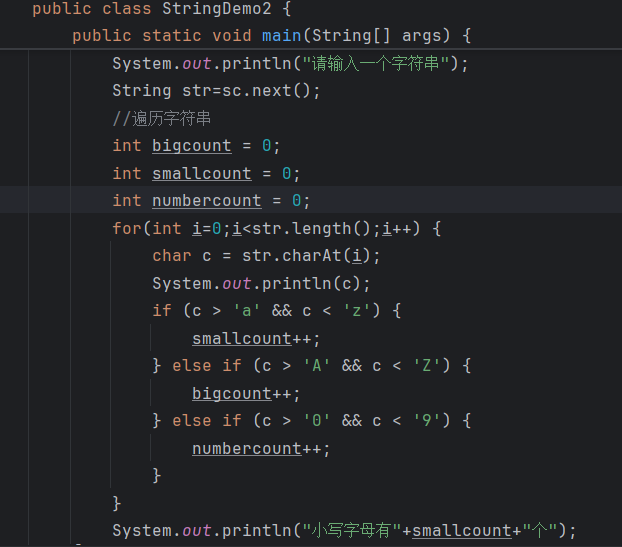Click the 'static' keyword
The image size is (622, 547).
click(x=172, y=36)
